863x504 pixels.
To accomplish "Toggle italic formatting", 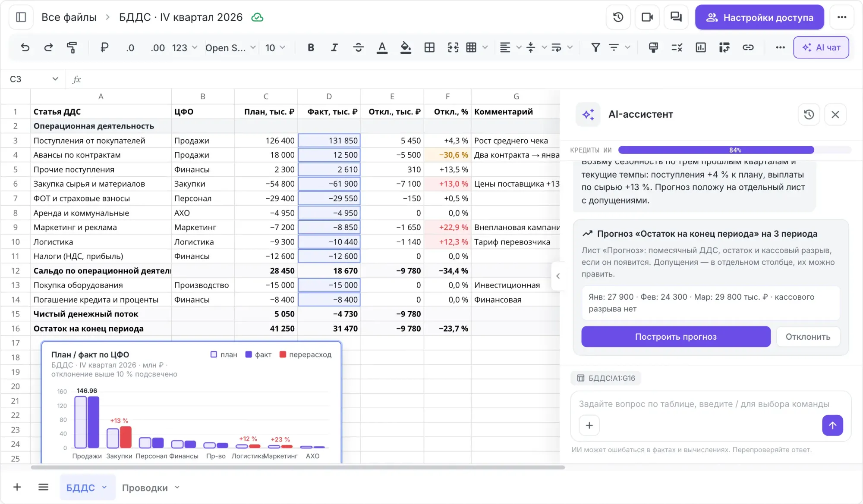I will pos(334,47).
